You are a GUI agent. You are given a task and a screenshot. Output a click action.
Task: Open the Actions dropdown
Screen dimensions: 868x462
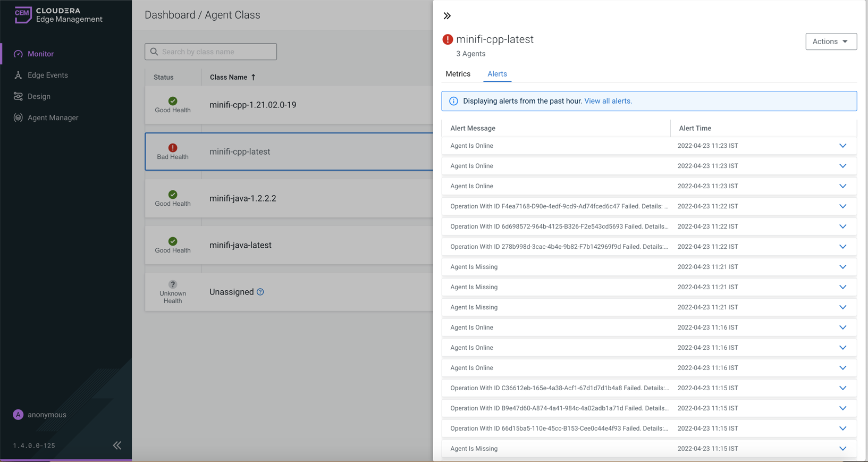pyautogui.click(x=830, y=41)
